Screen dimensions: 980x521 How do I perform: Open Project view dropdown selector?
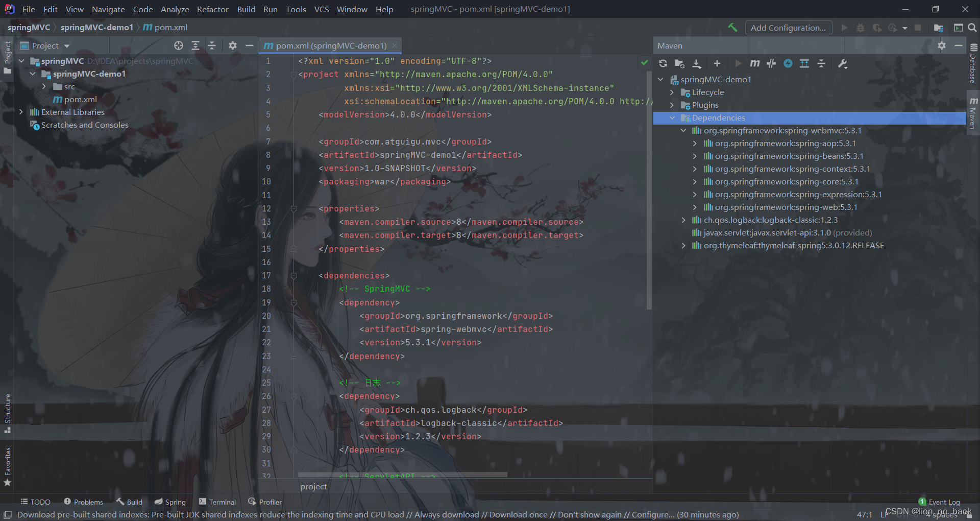(x=45, y=45)
